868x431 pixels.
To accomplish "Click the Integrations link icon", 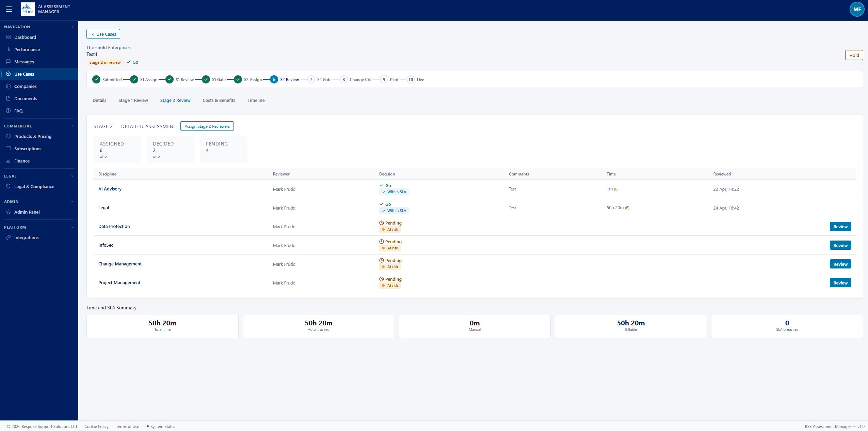I will (9, 237).
